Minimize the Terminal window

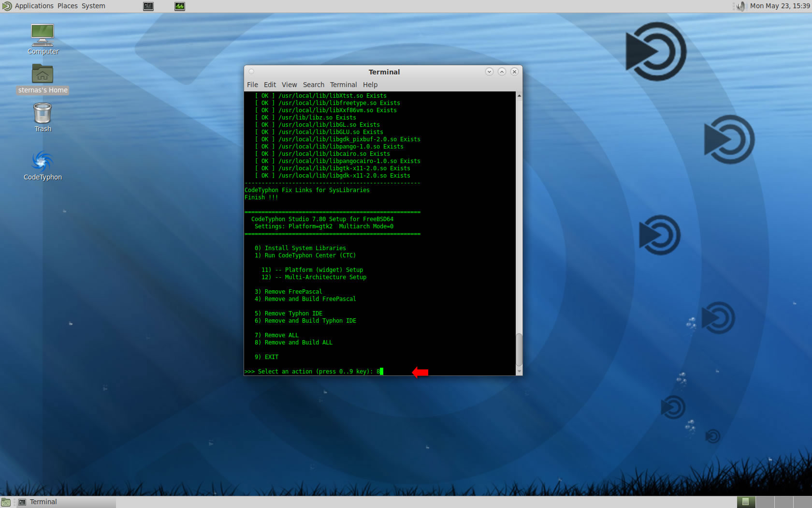(x=489, y=72)
